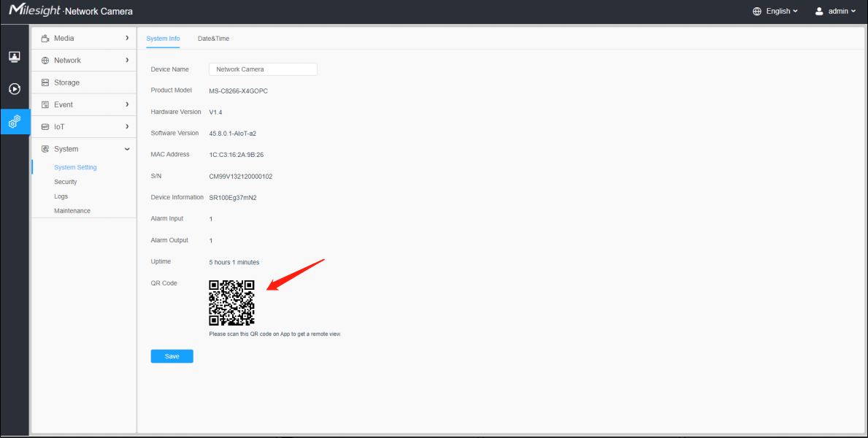Click the System gear icon in sidebar
868x438 pixels.
click(45, 149)
